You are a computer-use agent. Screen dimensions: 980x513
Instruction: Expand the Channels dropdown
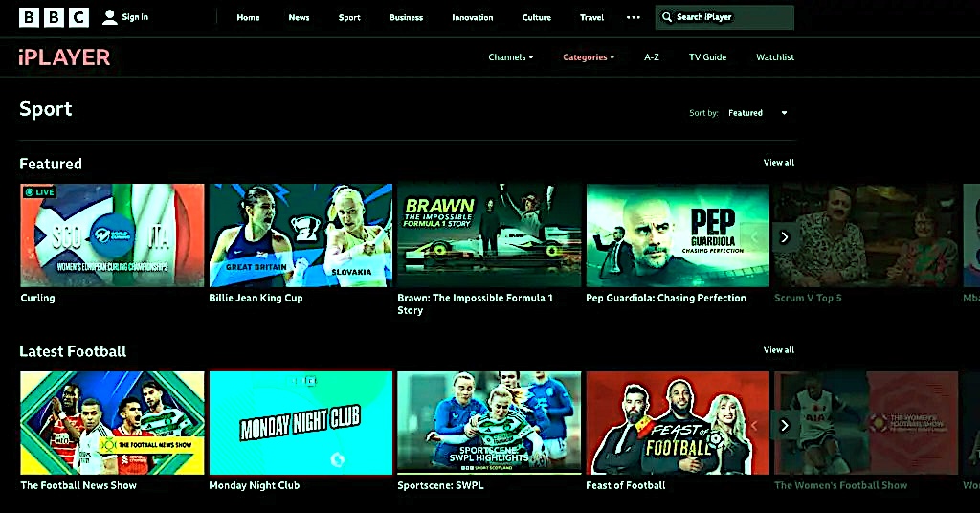point(511,56)
